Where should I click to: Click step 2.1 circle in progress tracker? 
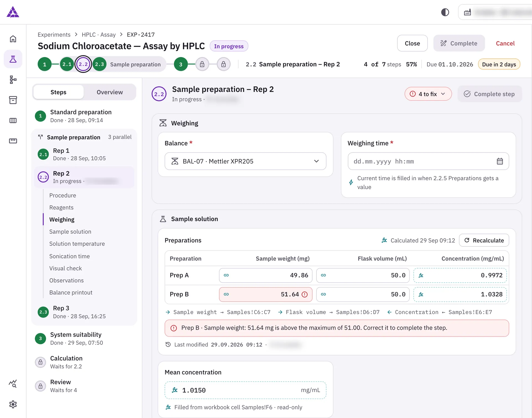(67, 64)
